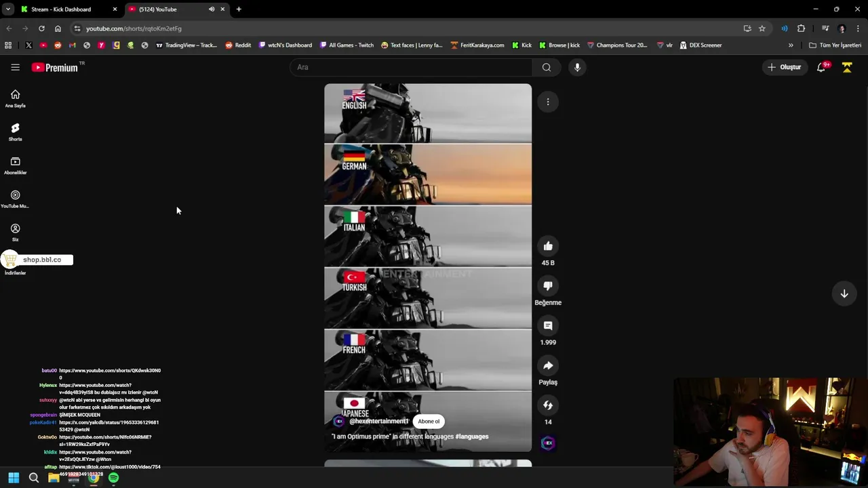The image size is (868, 488).
Task: Switch to Stream - Kick Dashboard tab
Action: (x=69, y=9)
